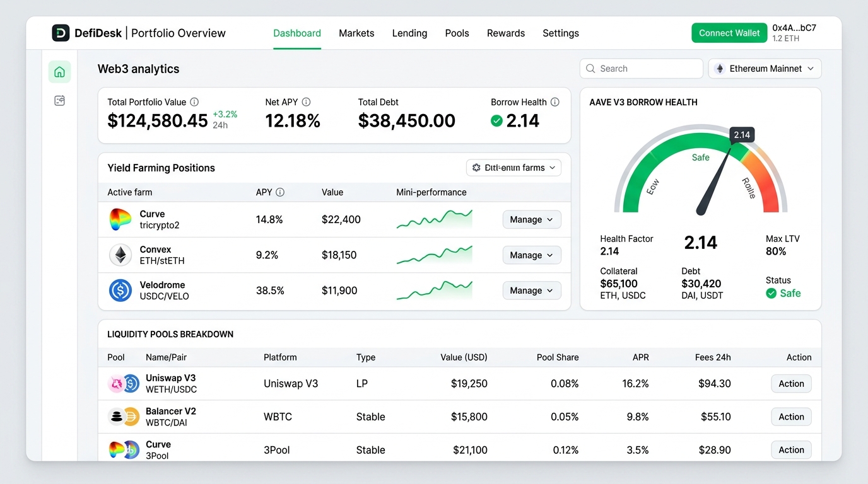Click the 16.2% APR cell
This screenshot has height=484, width=868.
click(635, 383)
